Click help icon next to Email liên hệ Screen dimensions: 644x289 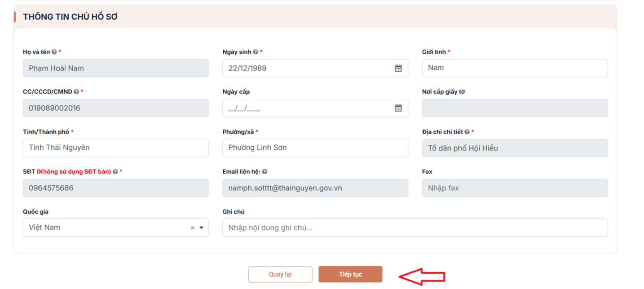265,172
